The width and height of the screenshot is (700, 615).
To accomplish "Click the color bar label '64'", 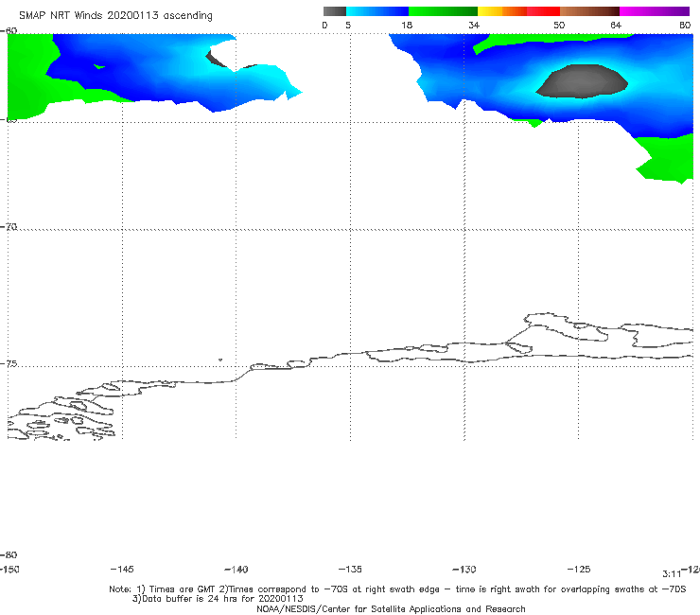I will click(x=616, y=26).
